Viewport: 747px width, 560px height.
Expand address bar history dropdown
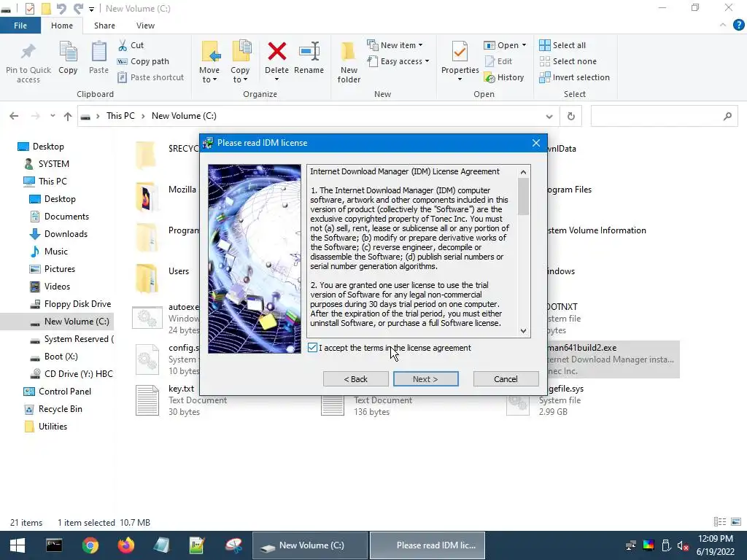549,116
